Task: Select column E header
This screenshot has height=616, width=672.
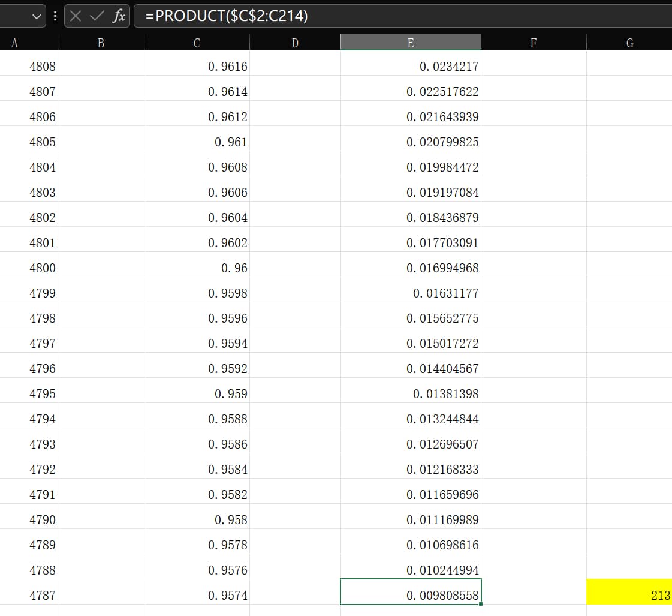Action: (411, 42)
